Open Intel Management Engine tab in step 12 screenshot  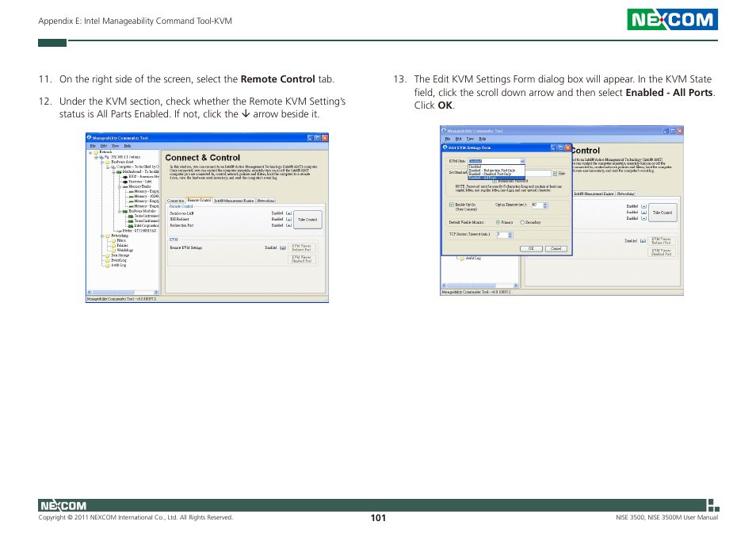point(235,201)
